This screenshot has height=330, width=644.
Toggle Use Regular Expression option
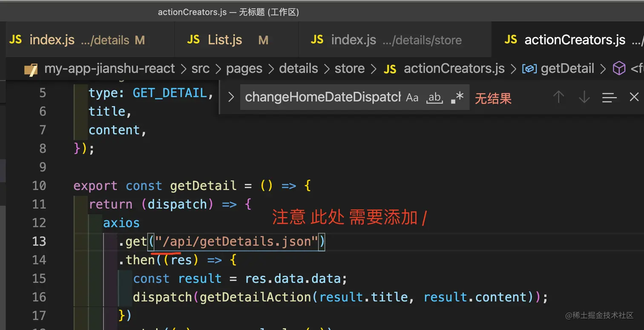[457, 98]
